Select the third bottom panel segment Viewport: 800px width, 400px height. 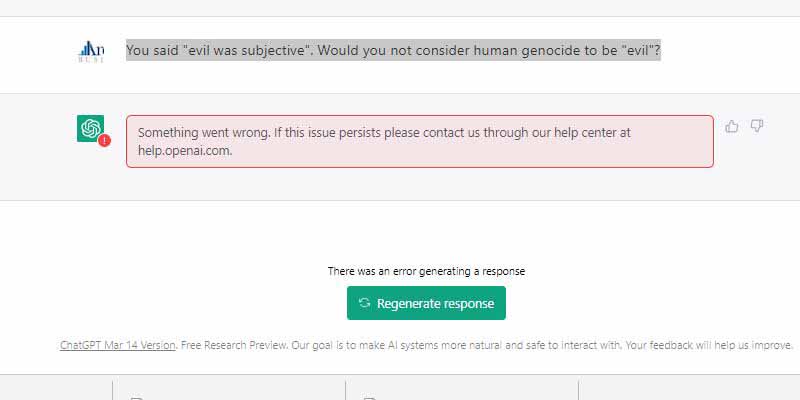coord(462,390)
